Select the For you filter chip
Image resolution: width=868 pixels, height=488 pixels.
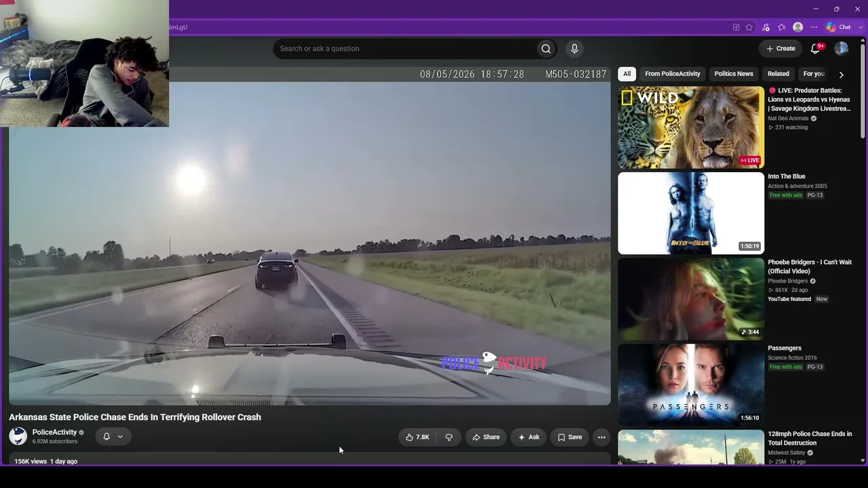pyautogui.click(x=814, y=74)
